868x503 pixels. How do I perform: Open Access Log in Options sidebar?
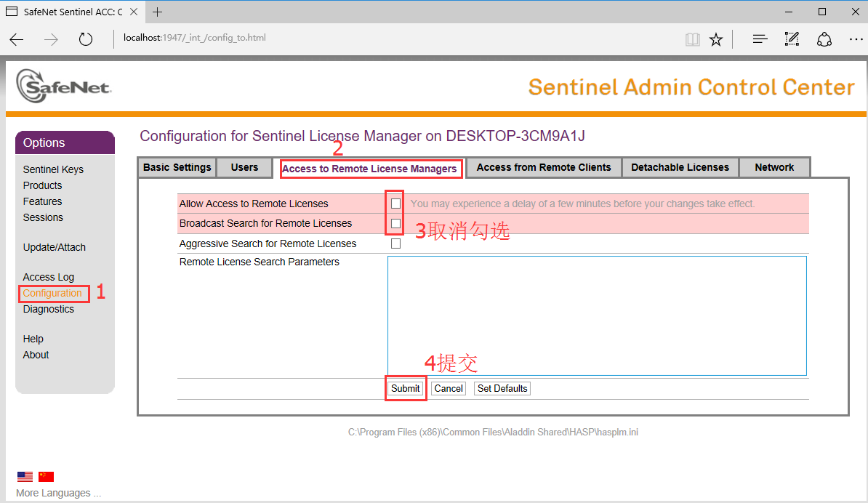pyautogui.click(x=49, y=277)
